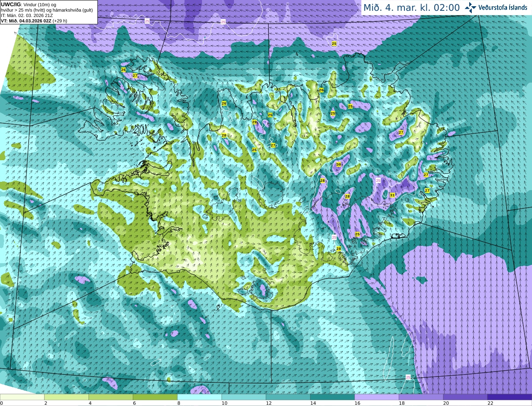The width and height of the screenshot is (532, 406).
Task: Select the above-22 m/s dark purple legend swatch
Action: click(510, 397)
